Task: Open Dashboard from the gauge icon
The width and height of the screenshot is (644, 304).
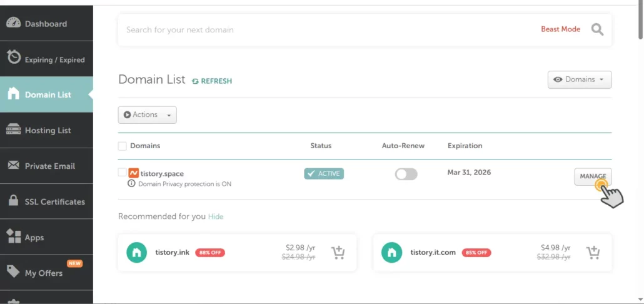Action: pyautogui.click(x=14, y=23)
